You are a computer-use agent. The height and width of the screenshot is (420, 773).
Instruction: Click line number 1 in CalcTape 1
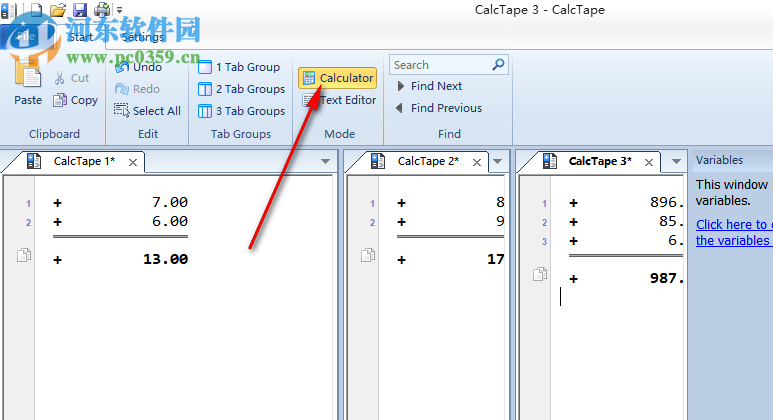click(29, 204)
